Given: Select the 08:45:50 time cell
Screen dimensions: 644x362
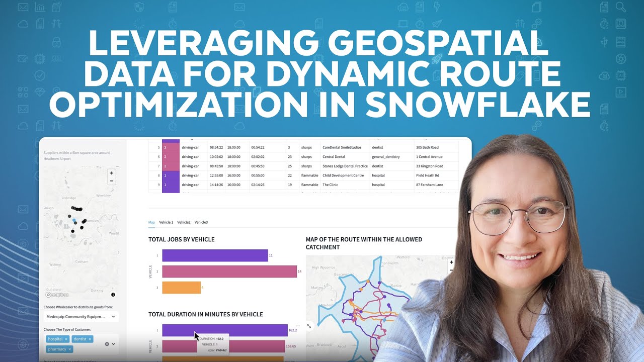Looking at the screenshot, I should [x=216, y=166].
